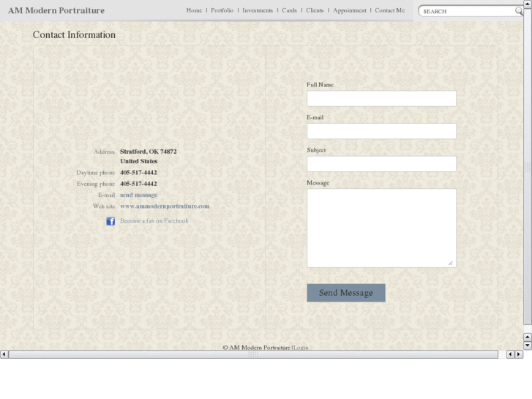Click the AM Modern Portraiture site title
532x399 pixels.
pyautogui.click(x=56, y=10)
